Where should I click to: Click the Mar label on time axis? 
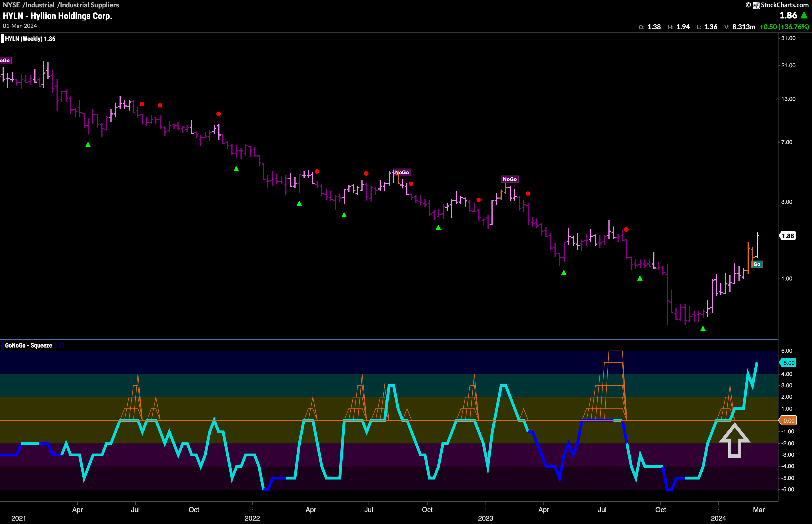tap(759, 510)
